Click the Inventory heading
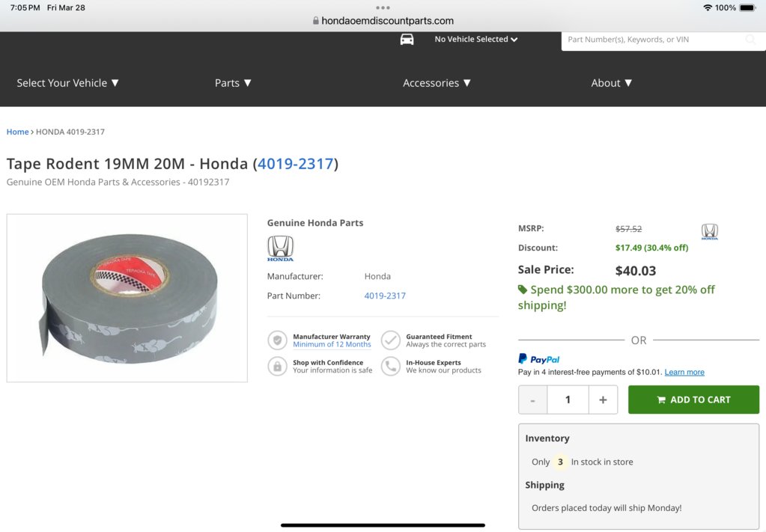 [x=547, y=438]
